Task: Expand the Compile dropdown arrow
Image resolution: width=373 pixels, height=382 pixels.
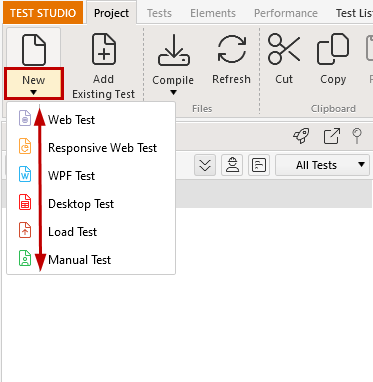Action: click(173, 92)
